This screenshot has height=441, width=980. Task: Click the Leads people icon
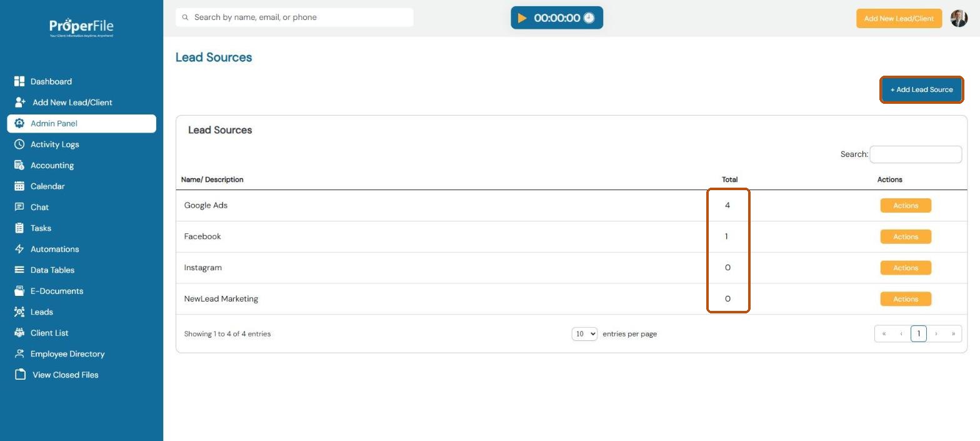tap(19, 312)
